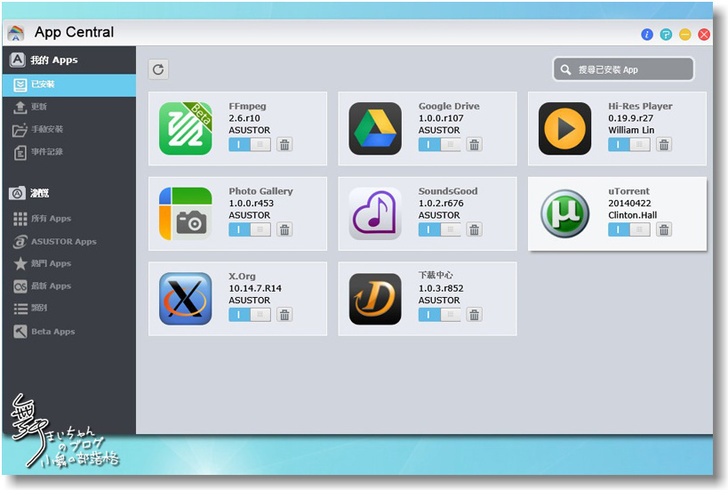
Task: Toggle the Google Drive enable switch
Action: [439, 144]
